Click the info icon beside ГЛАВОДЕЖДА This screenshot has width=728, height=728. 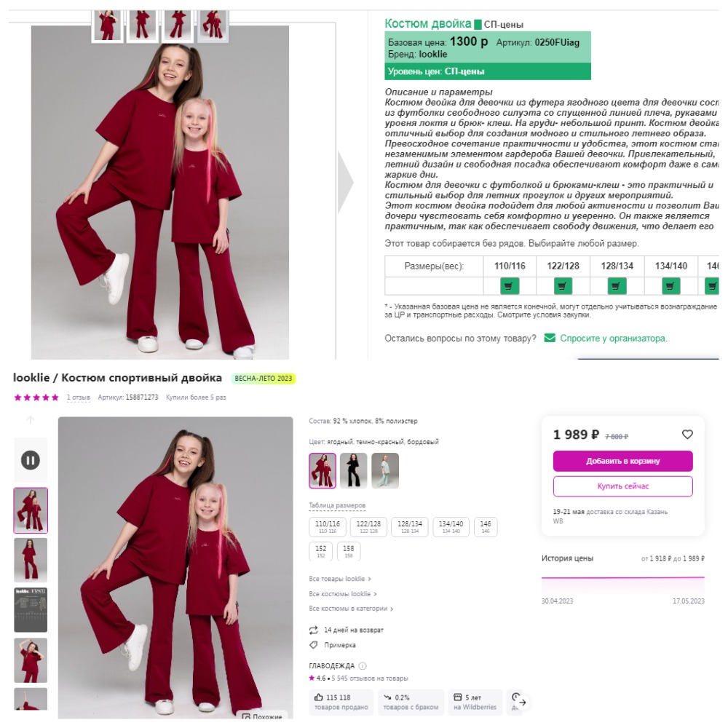[363, 666]
